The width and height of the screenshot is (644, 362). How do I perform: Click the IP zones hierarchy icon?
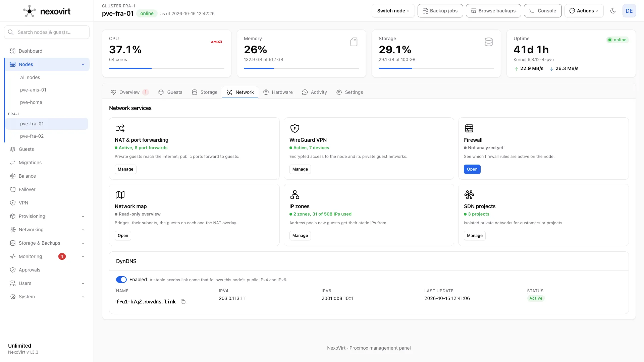pyautogui.click(x=294, y=195)
